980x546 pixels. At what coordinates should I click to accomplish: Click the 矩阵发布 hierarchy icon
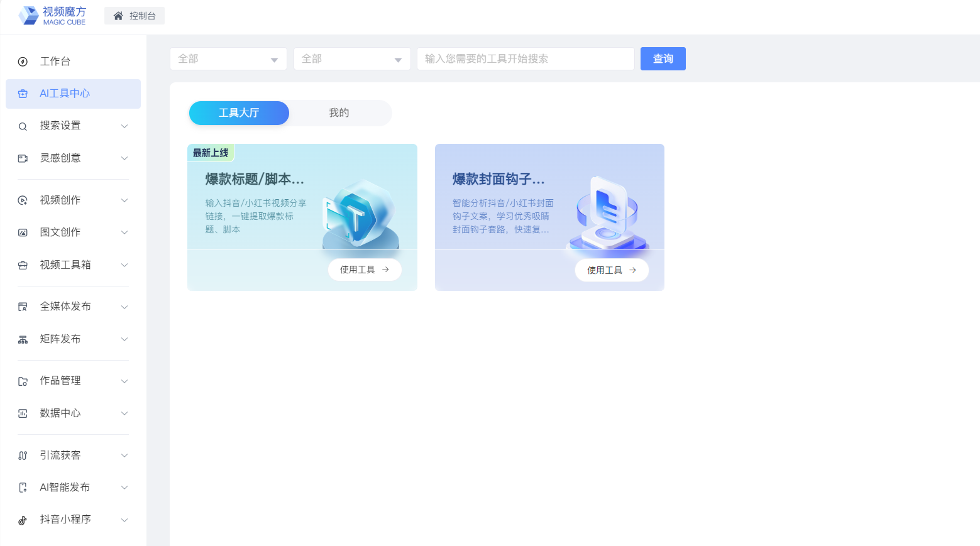pyautogui.click(x=23, y=339)
